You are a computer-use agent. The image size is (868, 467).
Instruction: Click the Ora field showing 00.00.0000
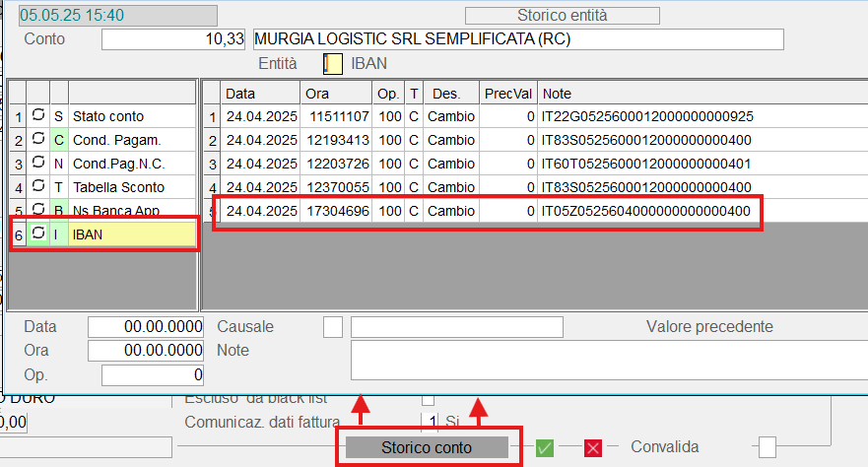click(x=145, y=351)
